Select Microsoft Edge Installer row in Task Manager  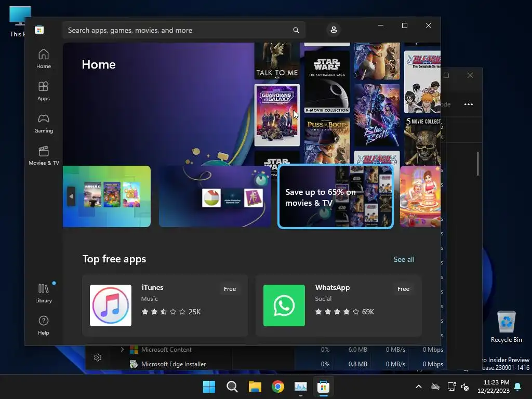265,364
